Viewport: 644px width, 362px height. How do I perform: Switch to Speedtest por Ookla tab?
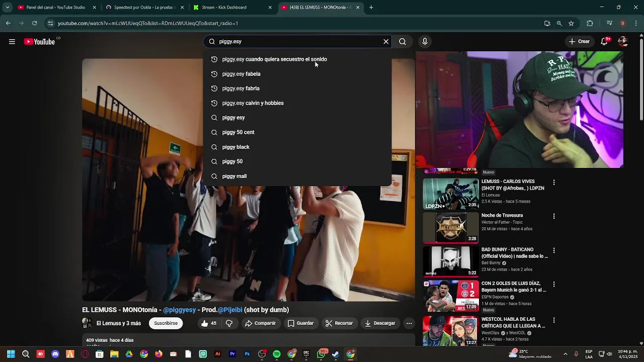[144, 8]
